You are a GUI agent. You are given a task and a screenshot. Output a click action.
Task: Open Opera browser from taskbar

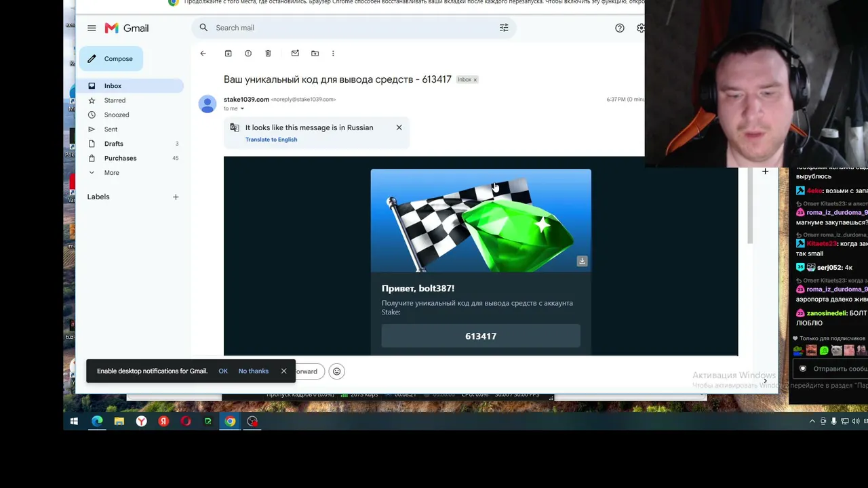click(186, 422)
